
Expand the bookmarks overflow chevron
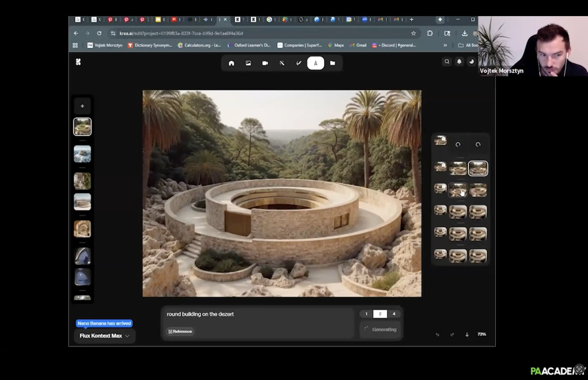point(445,45)
